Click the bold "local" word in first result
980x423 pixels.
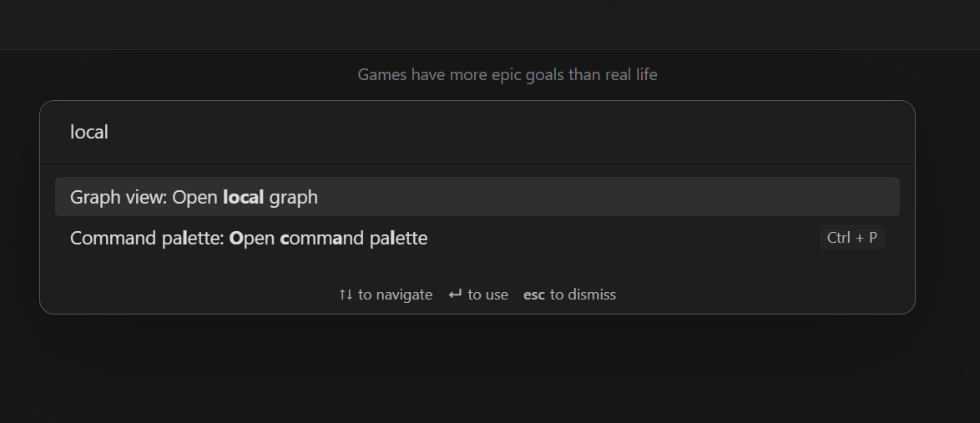(244, 198)
